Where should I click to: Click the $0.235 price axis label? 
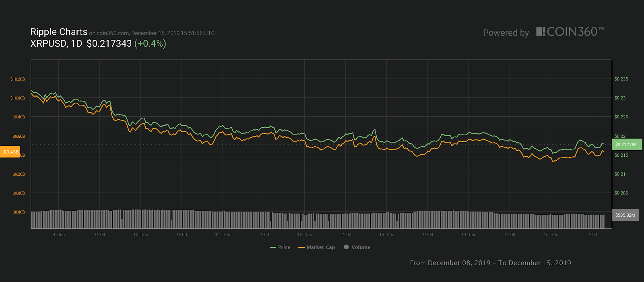click(621, 79)
